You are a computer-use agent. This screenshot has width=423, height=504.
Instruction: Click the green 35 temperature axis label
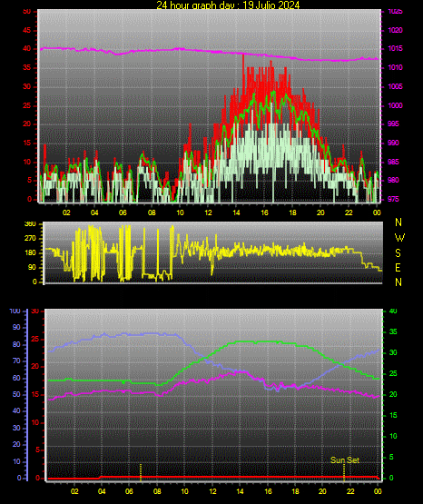point(393,331)
